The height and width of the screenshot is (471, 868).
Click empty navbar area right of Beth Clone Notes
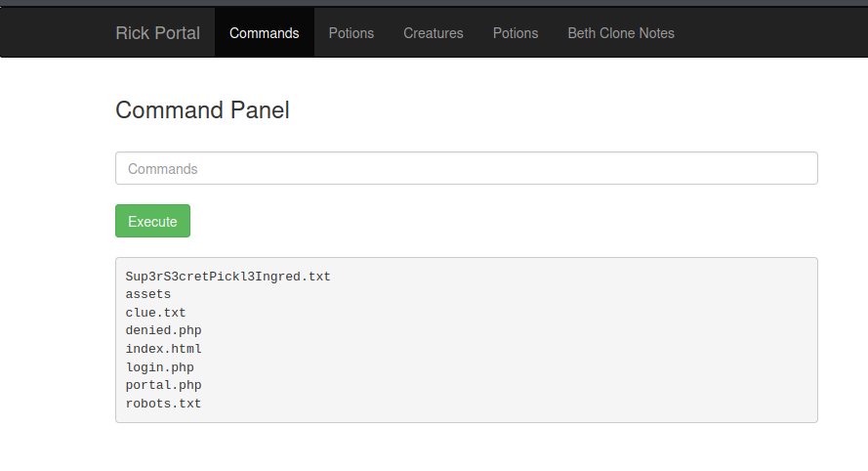pos(771,33)
